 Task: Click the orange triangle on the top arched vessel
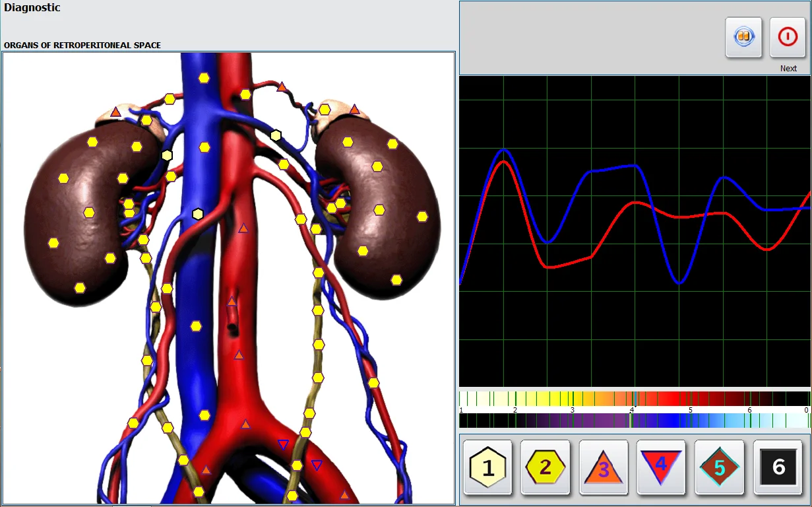282,86
